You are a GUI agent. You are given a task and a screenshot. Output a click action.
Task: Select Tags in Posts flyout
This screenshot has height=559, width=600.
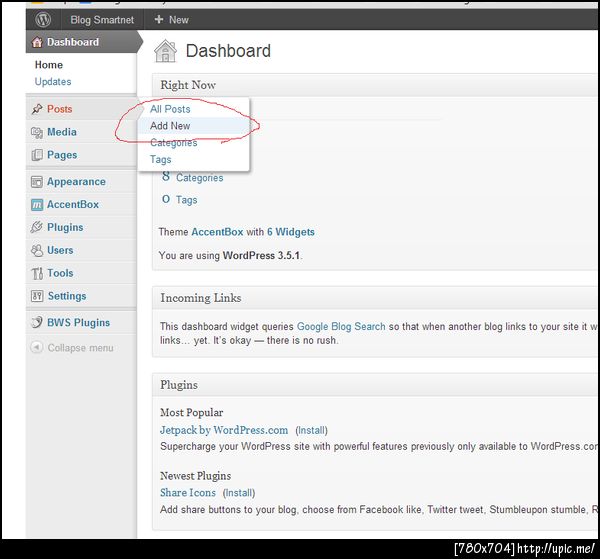click(x=161, y=160)
